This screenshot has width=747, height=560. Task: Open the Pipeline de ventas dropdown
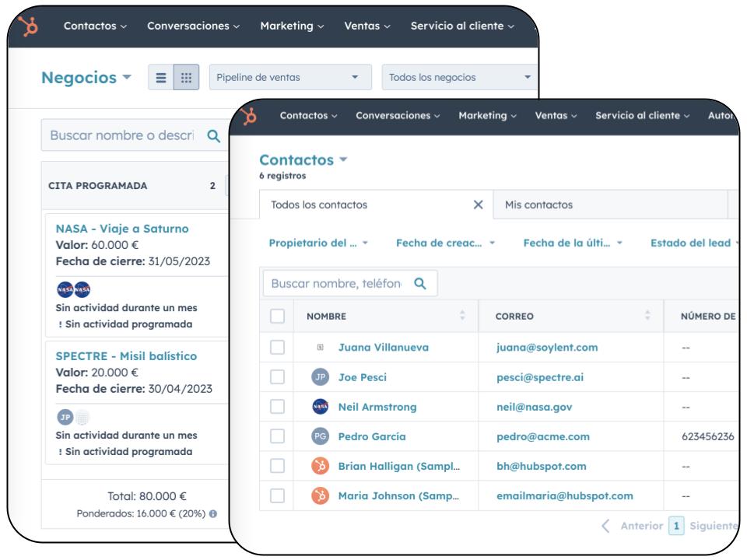tap(290, 77)
